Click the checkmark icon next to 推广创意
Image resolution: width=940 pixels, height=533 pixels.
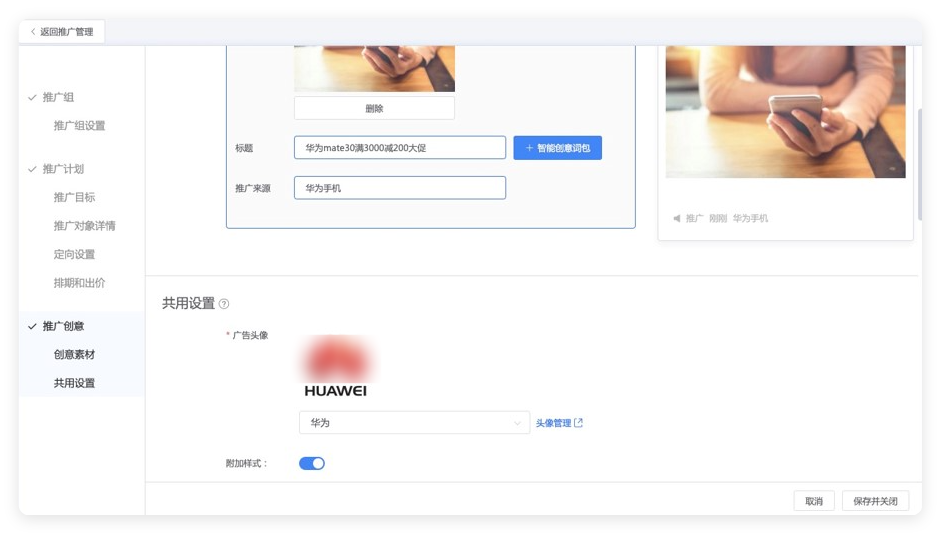[x=32, y=326]
